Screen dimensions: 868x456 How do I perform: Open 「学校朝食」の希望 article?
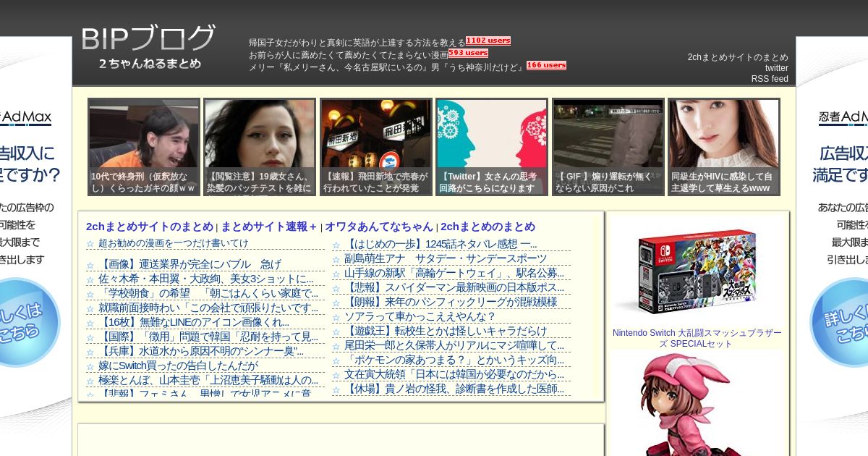tap(208, 293)
